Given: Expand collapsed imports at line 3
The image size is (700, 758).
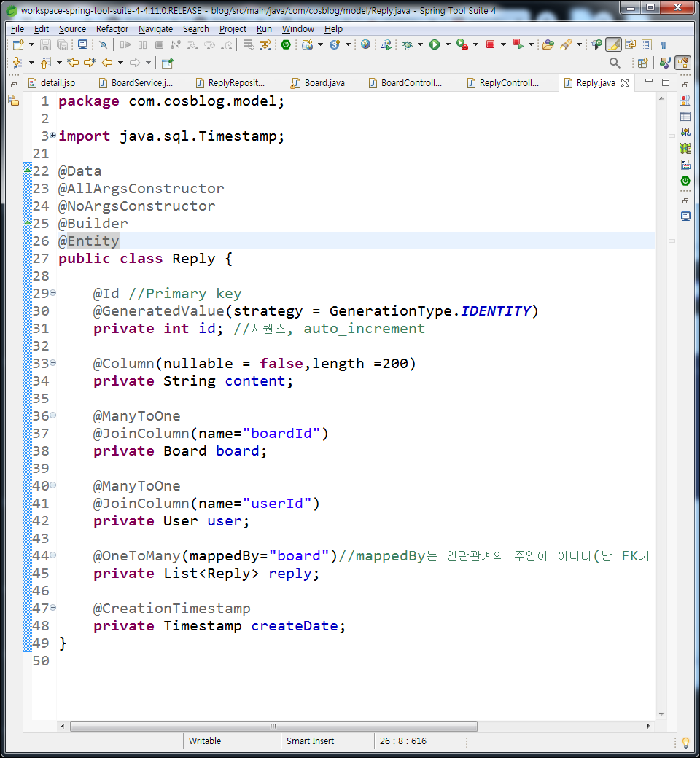Looking at the screenshot, I should (52, 136).
